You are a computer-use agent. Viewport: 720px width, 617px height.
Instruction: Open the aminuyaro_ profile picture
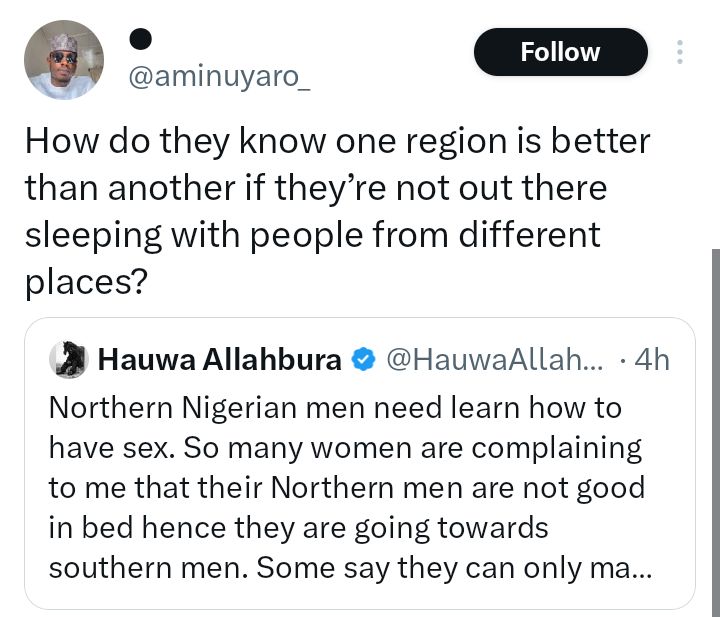click(64, 60)
